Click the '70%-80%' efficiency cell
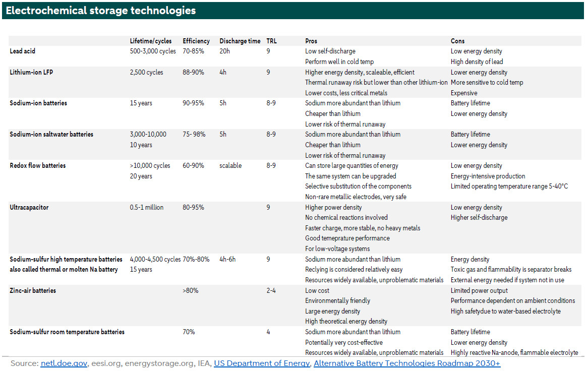Screen dimensions: 588x371 tap(197, 259)
